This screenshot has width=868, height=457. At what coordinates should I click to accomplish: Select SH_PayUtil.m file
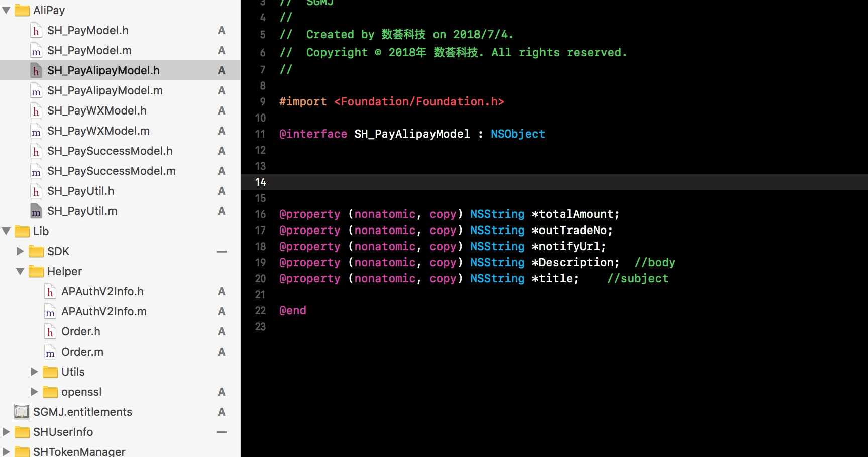tap(82, 211)
